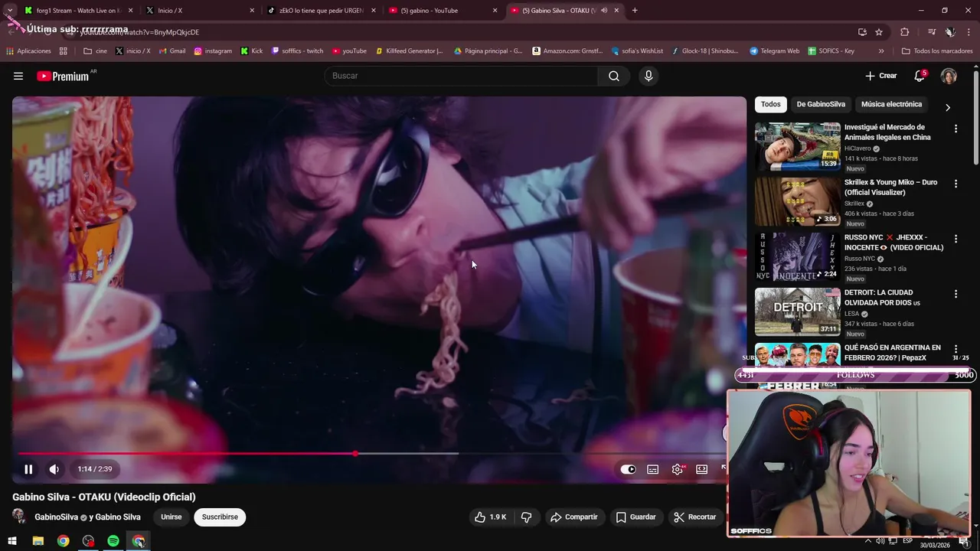Open the GabinoSilva channel avatar
Image resolution: width=980 pixels, height=551 pixels.
point(20,517)
